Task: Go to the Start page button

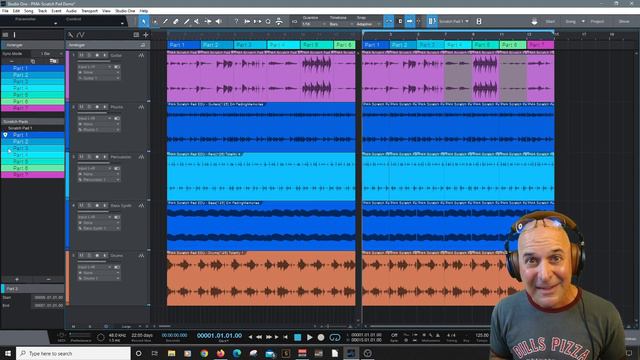Action: (x=550, y=21)
